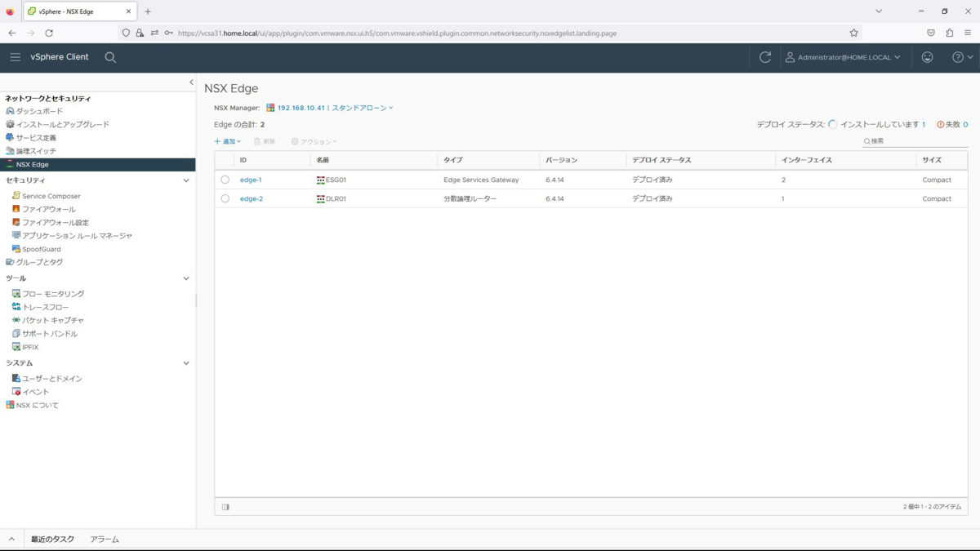Open the NSX Manager 192.168.10.41 dropdown
The width and height of the screenshot is (980, 551).
(330, 108)
